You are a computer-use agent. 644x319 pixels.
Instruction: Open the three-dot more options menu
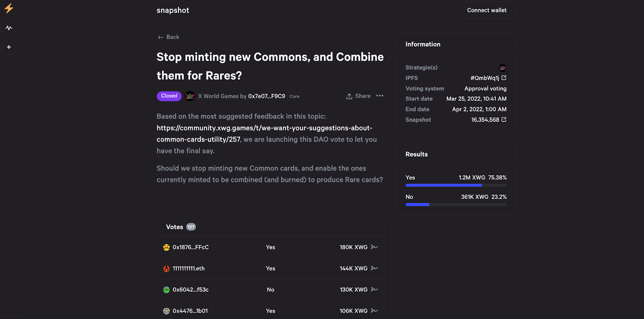click(x=380, y=96)
